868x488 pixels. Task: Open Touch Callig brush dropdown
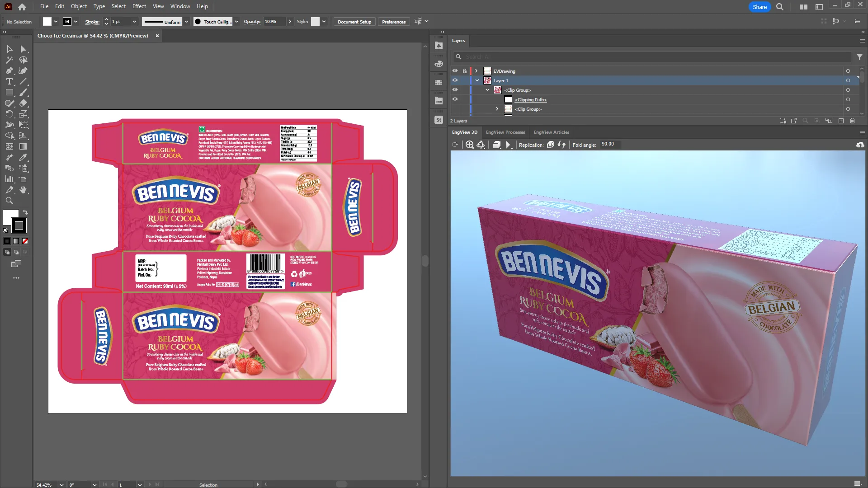pyautogui.click(x=236, y=22)
